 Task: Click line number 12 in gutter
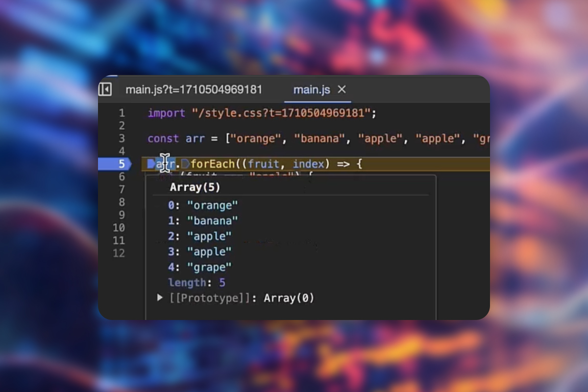coord(119,253)
